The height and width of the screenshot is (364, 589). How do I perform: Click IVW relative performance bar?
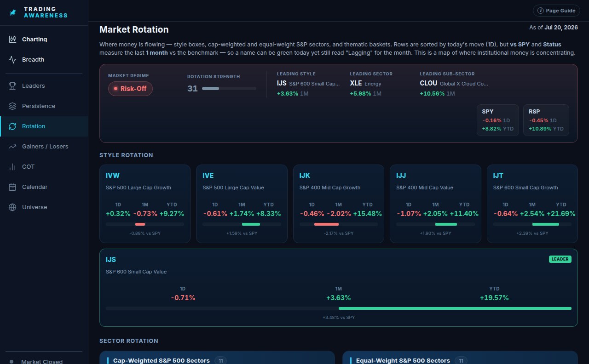tap(145, 224)
